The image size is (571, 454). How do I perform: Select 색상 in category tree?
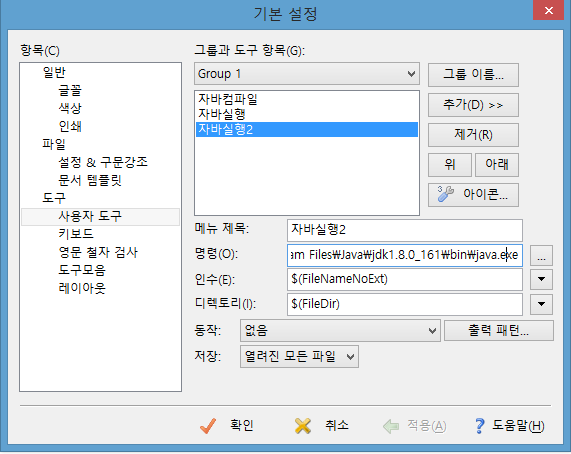(x=70, y=108)
